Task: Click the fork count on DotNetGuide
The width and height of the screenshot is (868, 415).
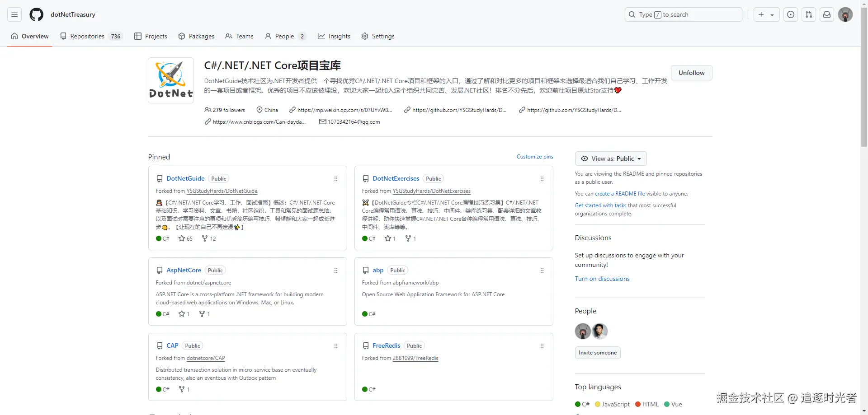Action: 209,238
